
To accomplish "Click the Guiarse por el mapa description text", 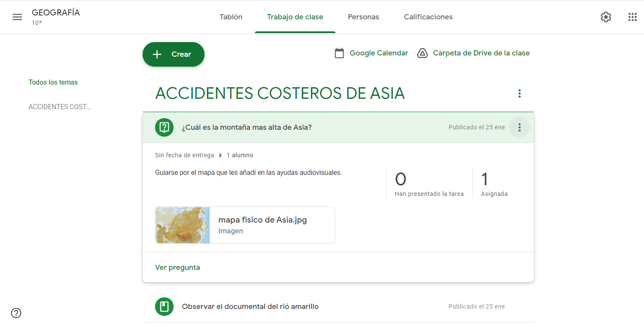I will click(248, 173).
